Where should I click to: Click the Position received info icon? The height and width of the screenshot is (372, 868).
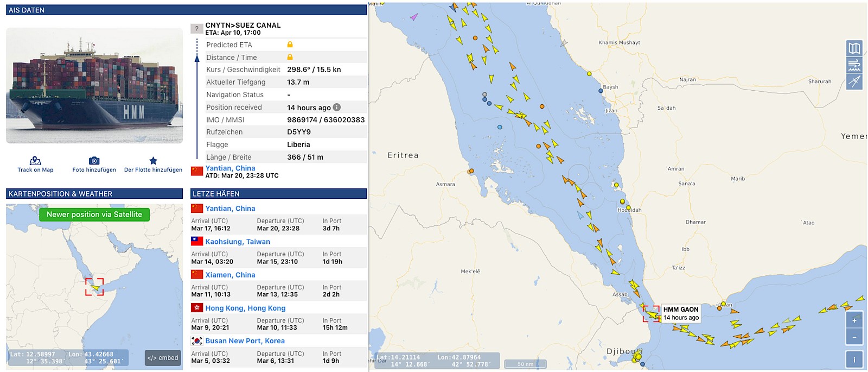[337, 107]
